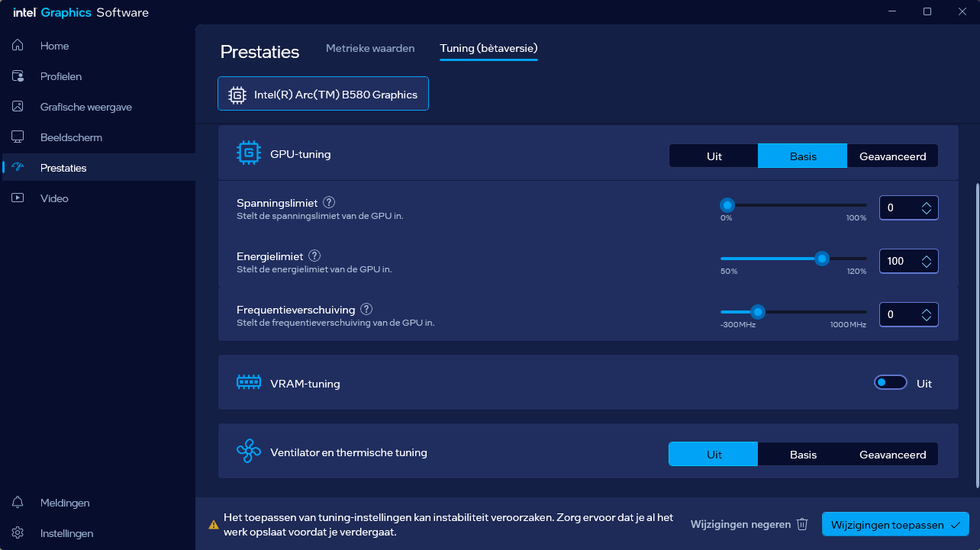
Task: Click the Spanningslimiet help question mark
Action: (x=329, y=202)
